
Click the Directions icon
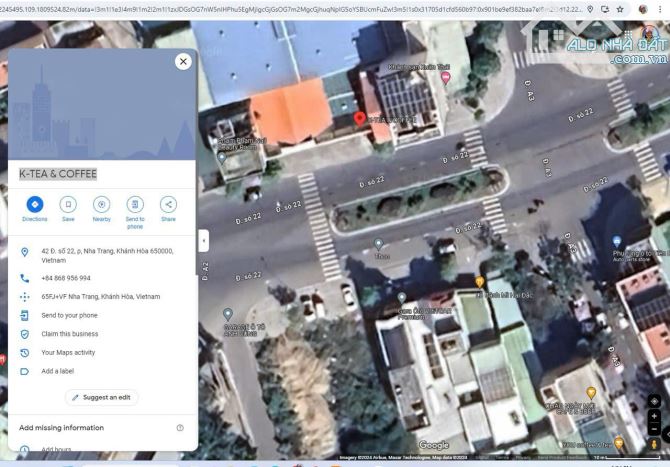click(35, 204)
